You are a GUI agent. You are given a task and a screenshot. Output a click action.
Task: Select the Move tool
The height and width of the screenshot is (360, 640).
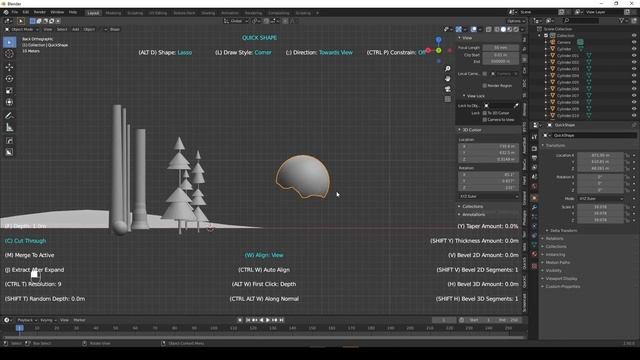[x=9, y=67]
